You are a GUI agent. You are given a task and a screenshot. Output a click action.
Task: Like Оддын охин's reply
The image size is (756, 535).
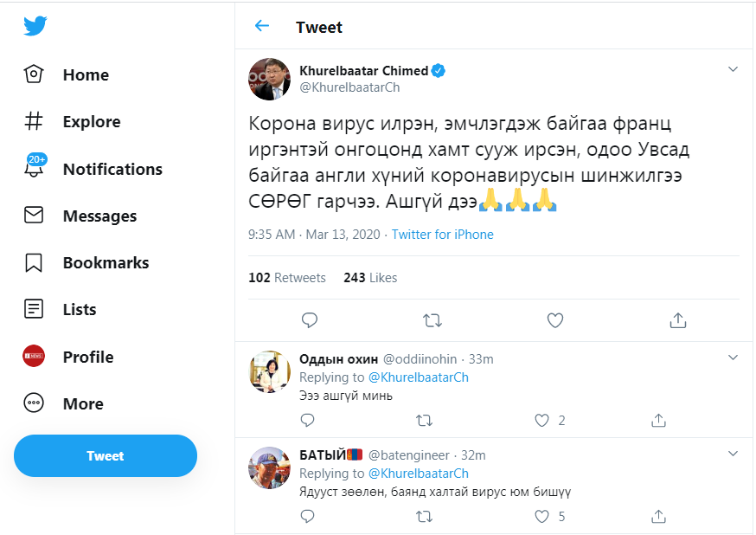tap(542, 420)
